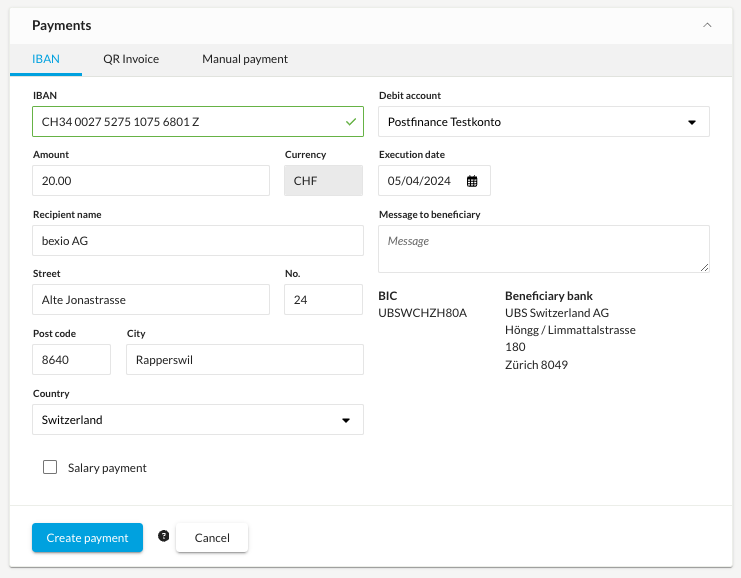Click the Höngg / Limmattalstrasse address line
741x578 pixels.
570,330
